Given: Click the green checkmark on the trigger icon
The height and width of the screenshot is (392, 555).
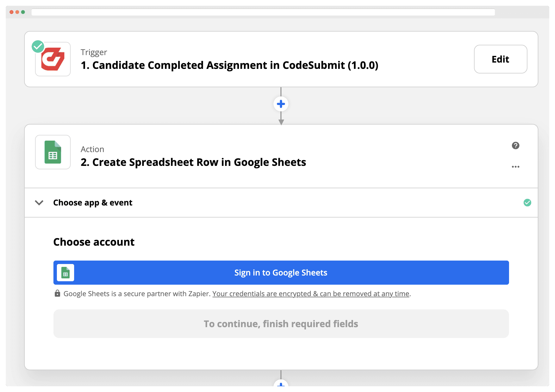Looking at the screenshot, I should (x=38, y=46).
